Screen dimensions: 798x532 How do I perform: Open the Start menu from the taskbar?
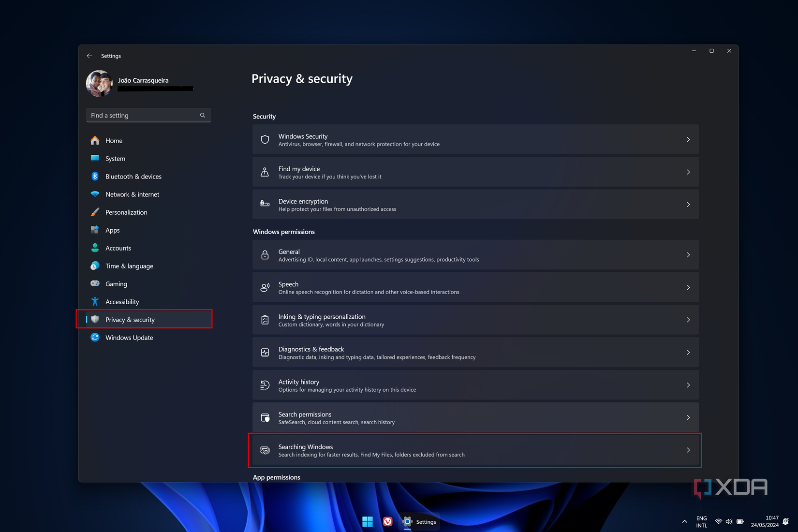368,521
